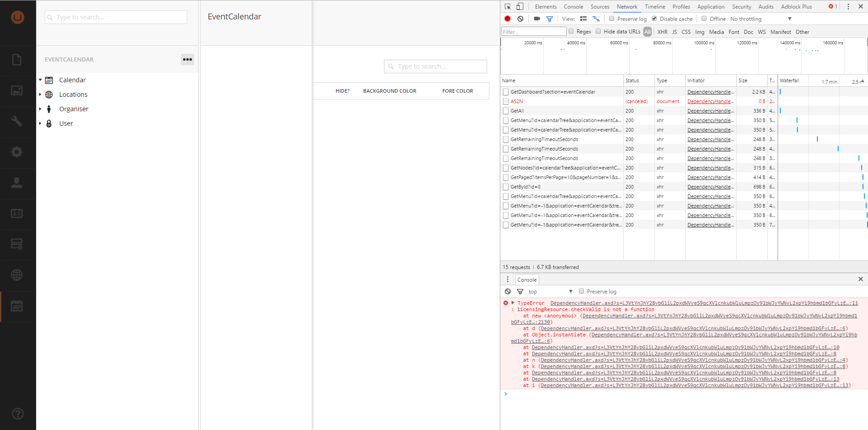Expand the Organiser tree node arrow
Screen dimensions: 868x430
(x=40, y=109)
